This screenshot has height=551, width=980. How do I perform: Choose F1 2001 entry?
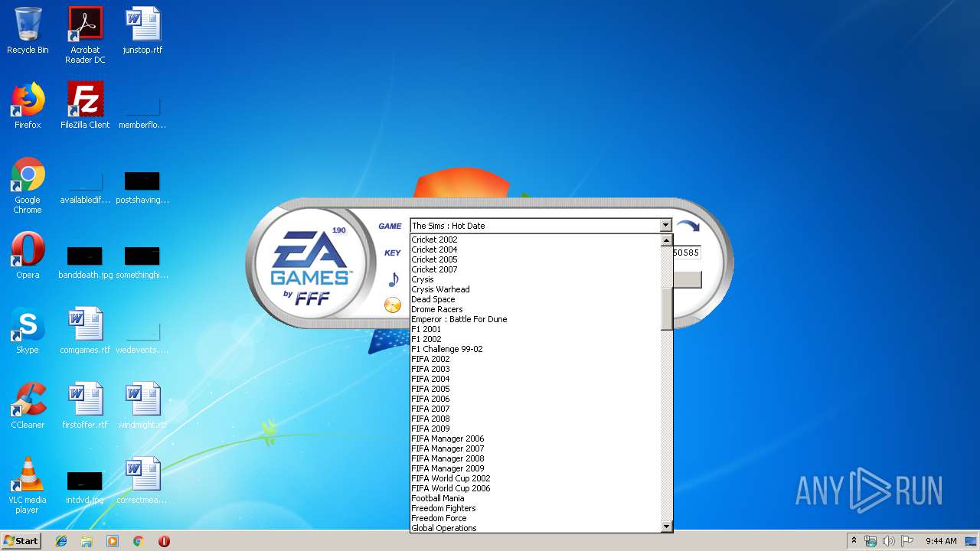426,329
